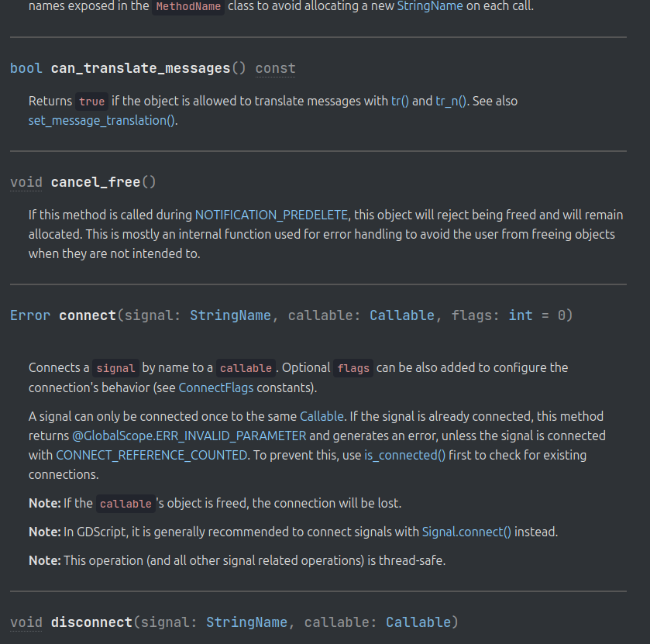Image resolution: width=650 pixels, height=644 pixels.
Task: Click StringName type in the disconnect signature
Action: (246, 622)
